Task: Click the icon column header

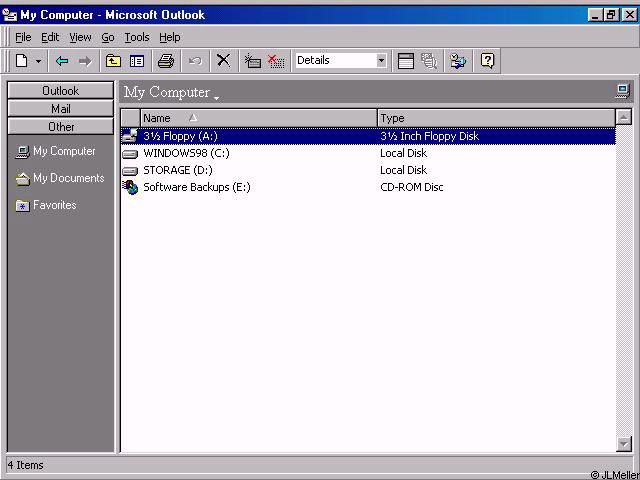Action: [131, 118]
